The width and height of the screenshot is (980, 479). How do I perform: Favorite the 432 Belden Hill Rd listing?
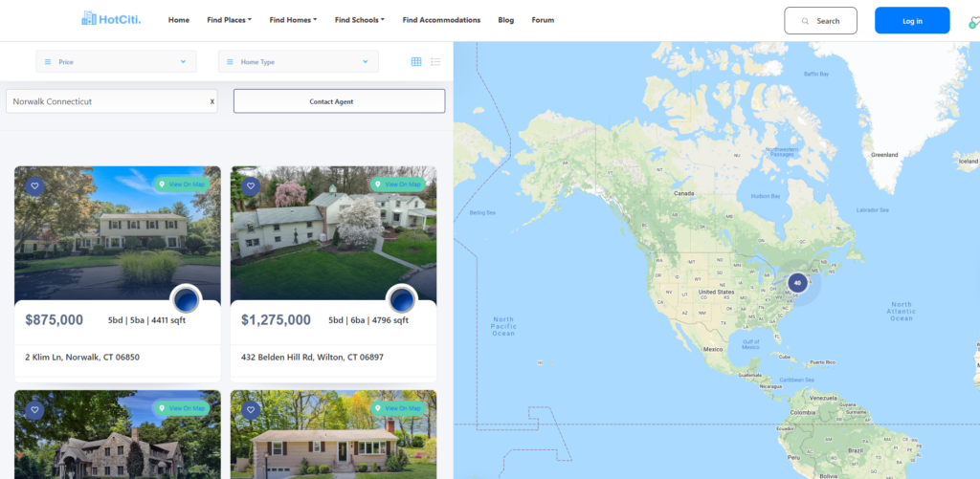(x=251, y=186)
